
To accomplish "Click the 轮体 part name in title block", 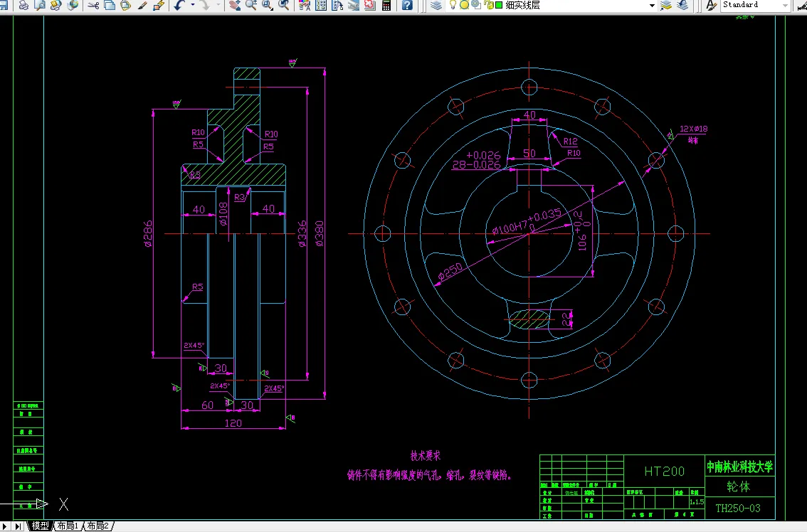I will [x=739, y=486].
